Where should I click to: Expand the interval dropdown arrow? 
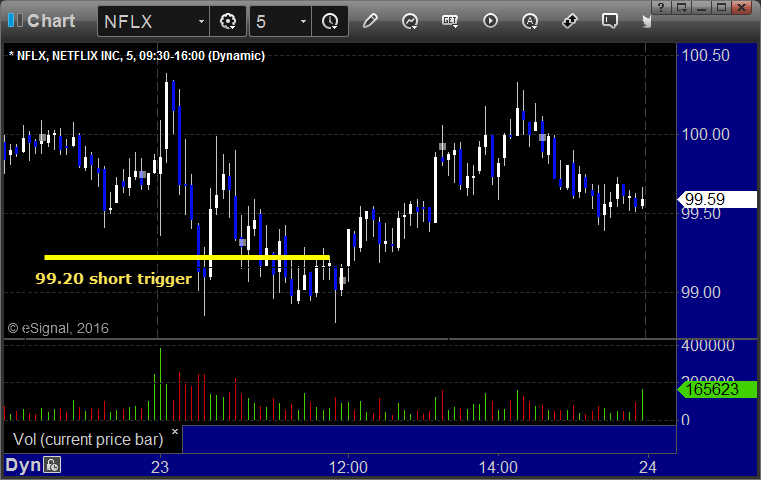(x=303, y=21)
